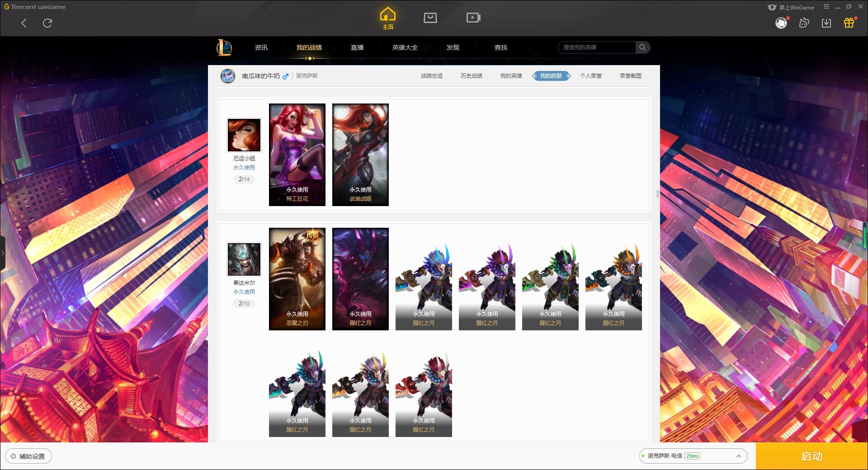Image resolution: width=868 pixels, height=470 pixels.
Task: Select the 我的皮肤 tab
Action: tap(551, 76)
